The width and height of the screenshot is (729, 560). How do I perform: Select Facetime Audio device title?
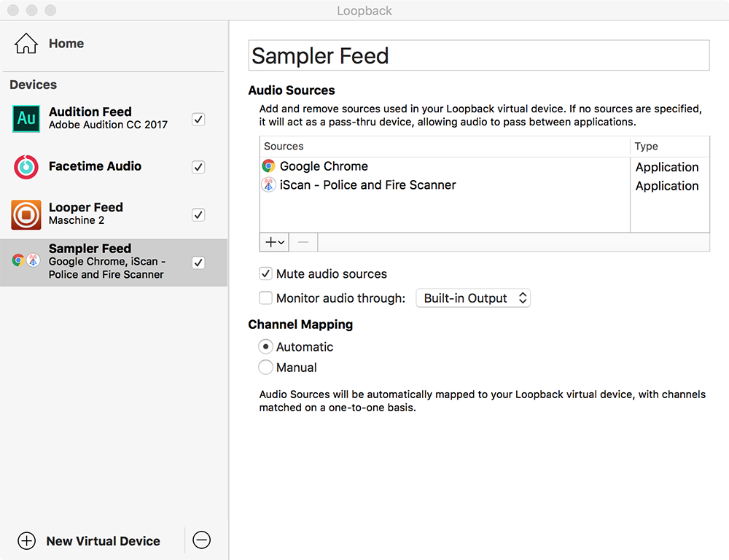click(x=95, y=166)
